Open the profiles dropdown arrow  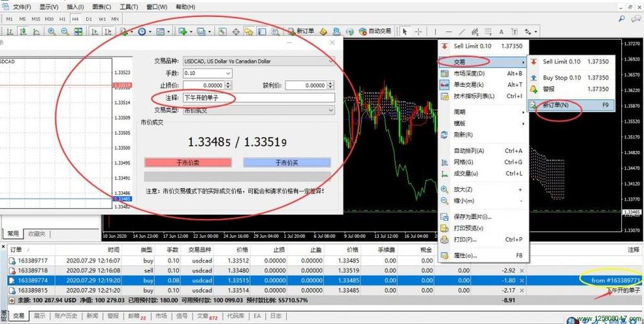pos(209,32)
